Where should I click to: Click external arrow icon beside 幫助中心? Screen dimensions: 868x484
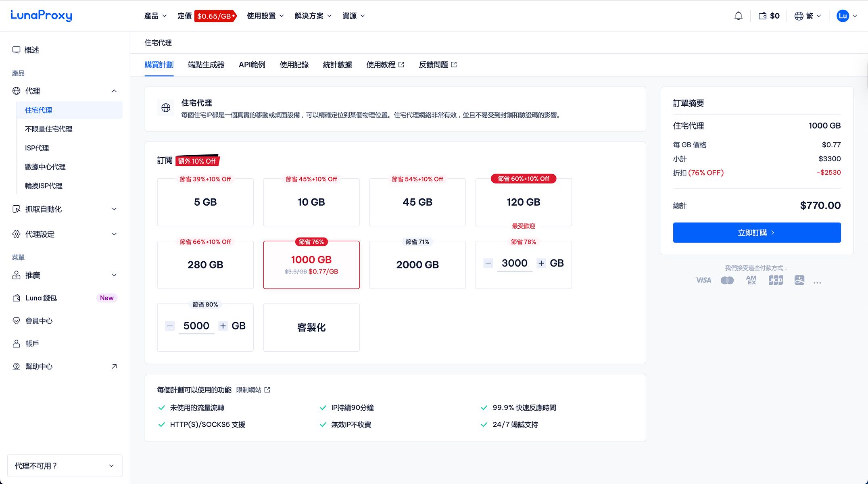pyautogui.click(x=114, y=366)
